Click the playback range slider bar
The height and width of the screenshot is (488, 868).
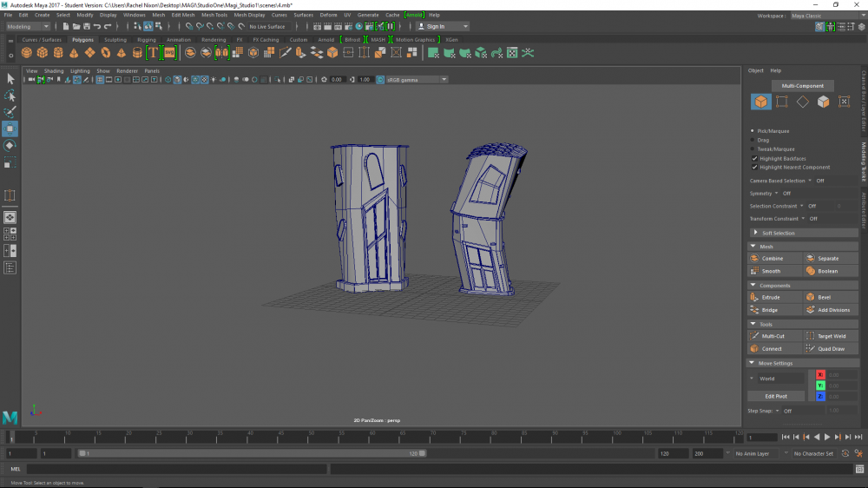252,453
